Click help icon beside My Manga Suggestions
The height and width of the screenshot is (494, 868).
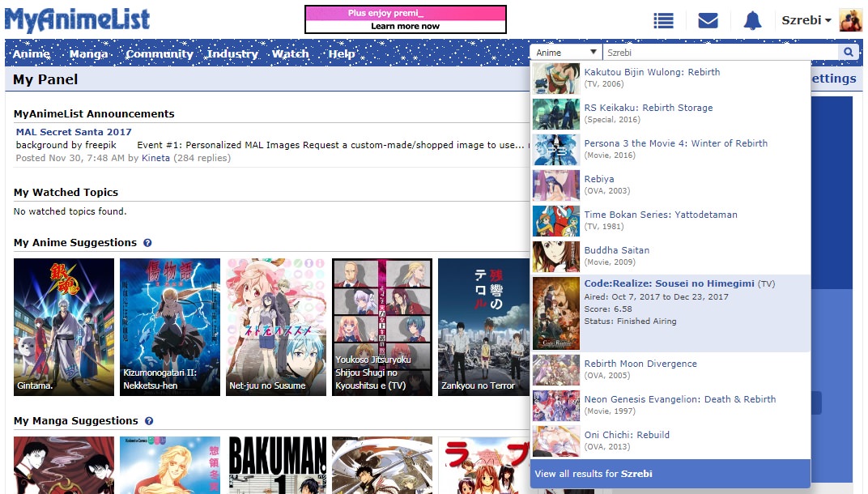point(149,421)
